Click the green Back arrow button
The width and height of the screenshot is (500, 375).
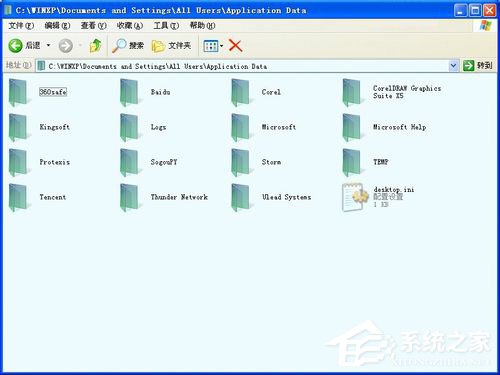(15, 46)
